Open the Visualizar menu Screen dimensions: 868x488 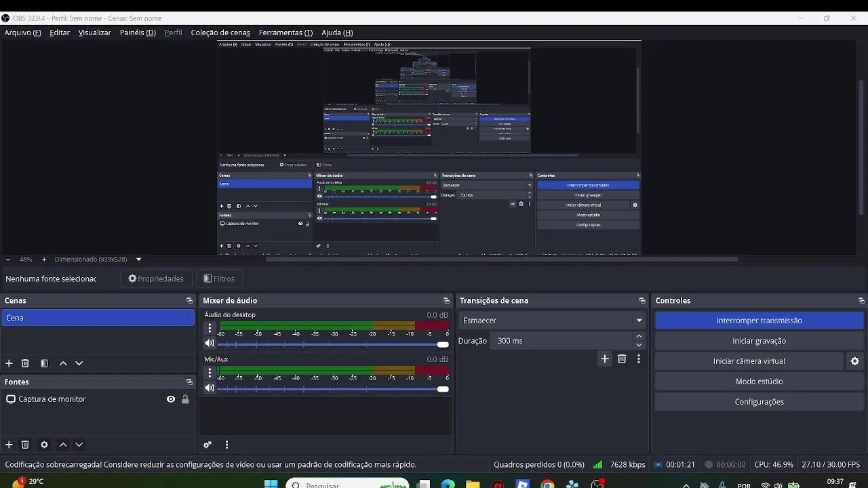(x=94, y=33)
